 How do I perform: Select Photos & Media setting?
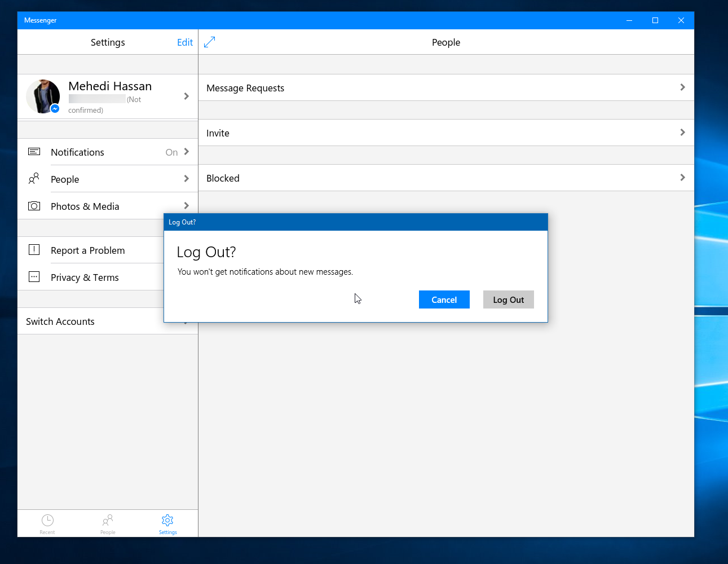point(108,206)
